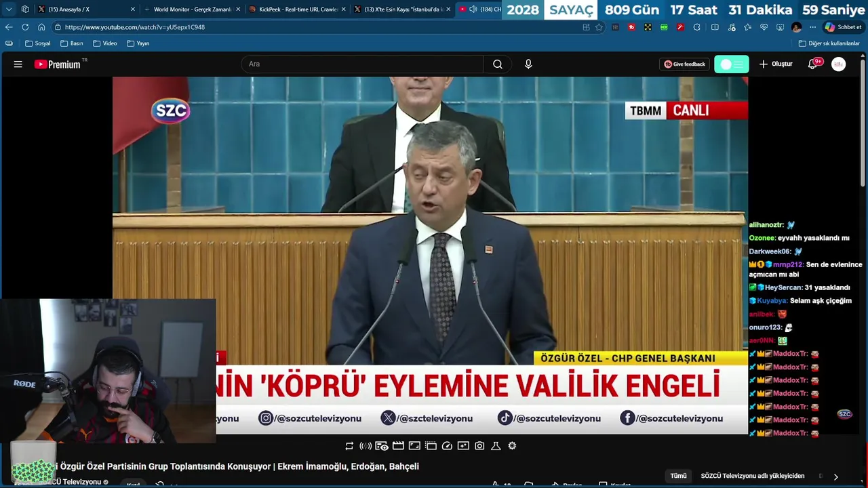This screenshot has width=868, height=488.
Task: Open the workspaces icon beside the tabs
Action: 25,9
